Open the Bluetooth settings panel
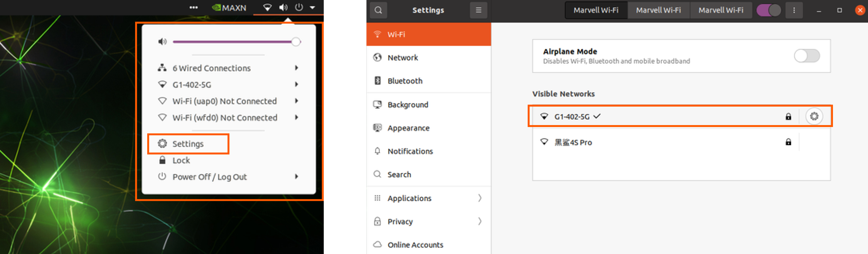The height and width of the screenshot is (254, 868). click(x=405, y=81)
